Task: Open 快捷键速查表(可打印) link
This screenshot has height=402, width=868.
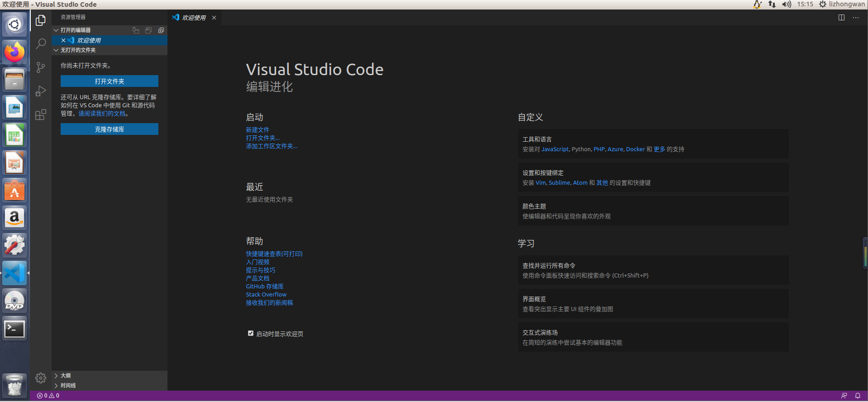Action: pos(274,254)
